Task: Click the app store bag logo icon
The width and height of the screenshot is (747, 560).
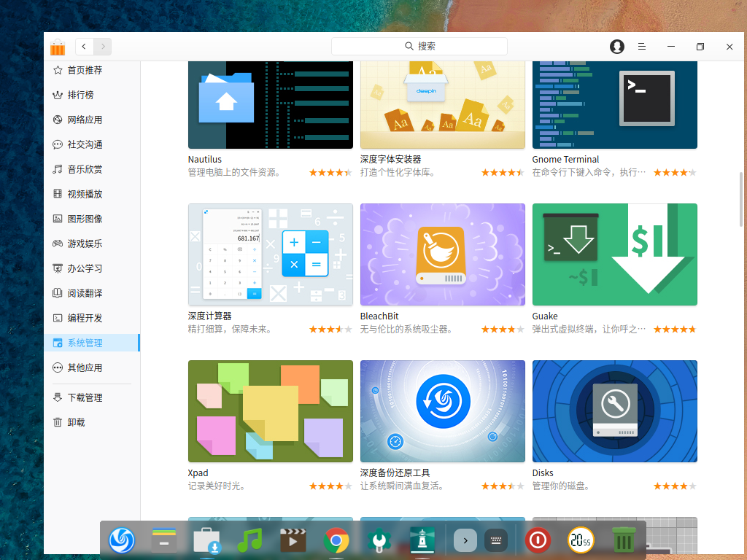Action: coord(58,47)
